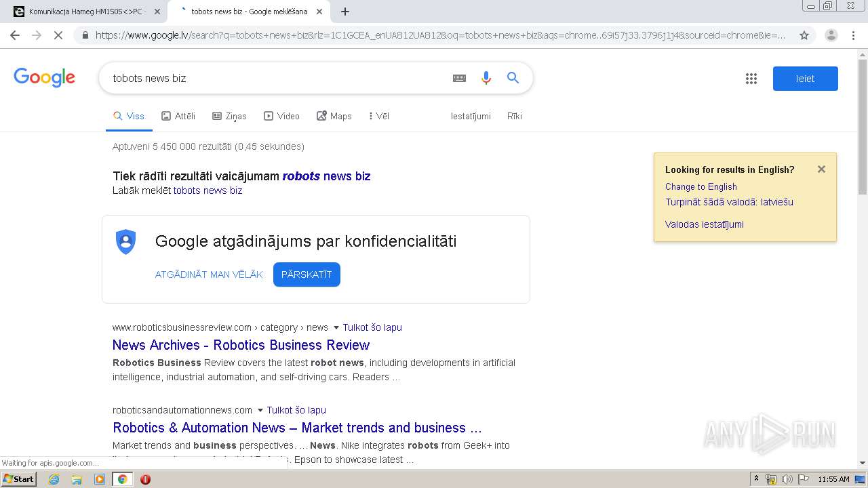The width and height of the screenshot is (868, 488).
Task: Open Robotics & Automation News result
Action: 297,428
